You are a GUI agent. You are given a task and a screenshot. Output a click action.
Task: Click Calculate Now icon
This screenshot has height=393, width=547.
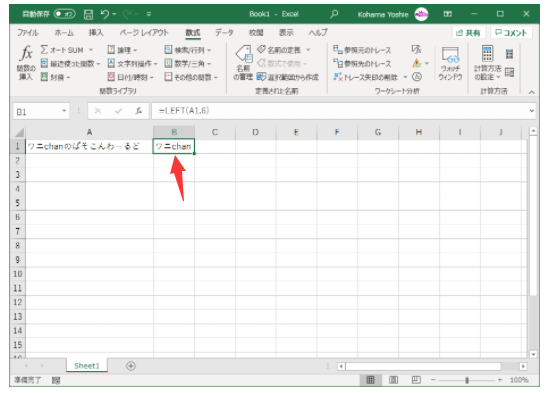pyautogui.click(x=509, y=54)
